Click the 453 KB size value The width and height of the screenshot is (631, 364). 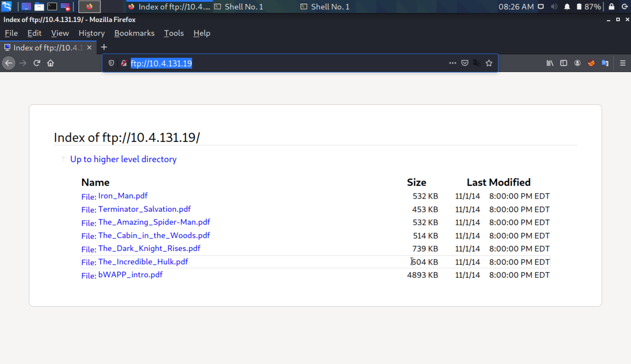[425, 209]
